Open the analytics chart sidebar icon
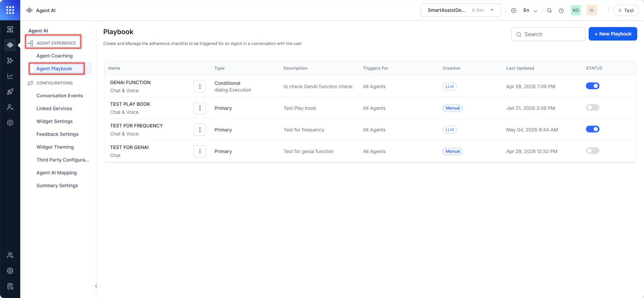This screenshot has width=644, height=298. coord(10,76)
